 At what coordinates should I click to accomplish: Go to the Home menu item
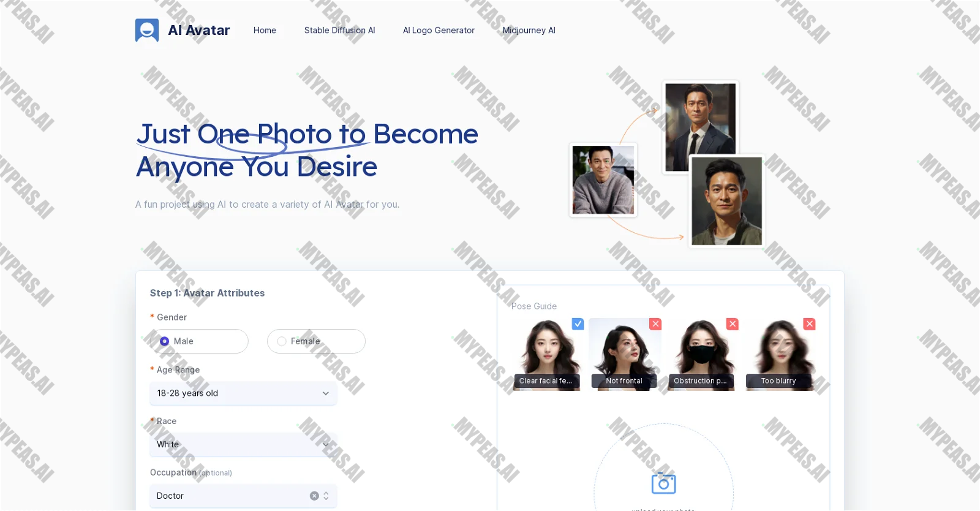pos(265,30)
